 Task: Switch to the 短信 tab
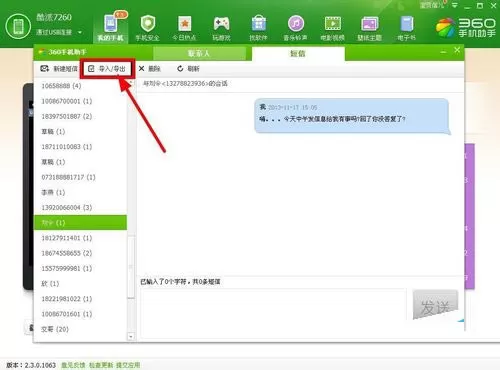coord(298,54)
